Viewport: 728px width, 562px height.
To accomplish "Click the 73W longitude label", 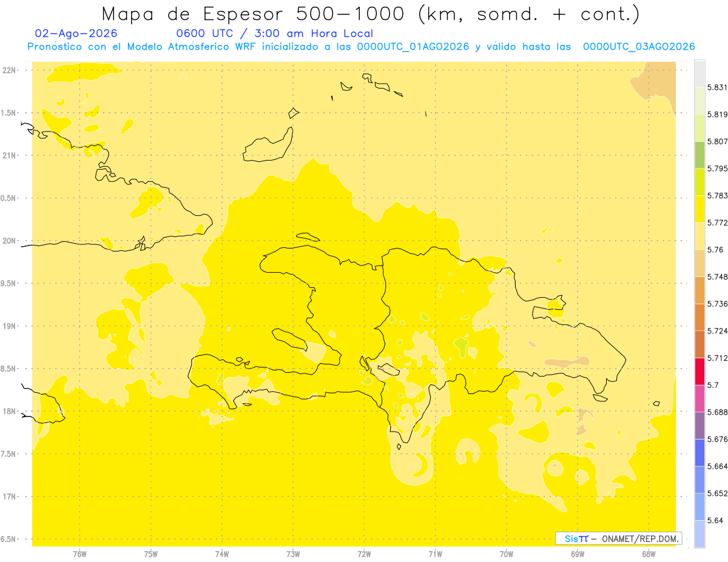I will (x=293, y=554).
